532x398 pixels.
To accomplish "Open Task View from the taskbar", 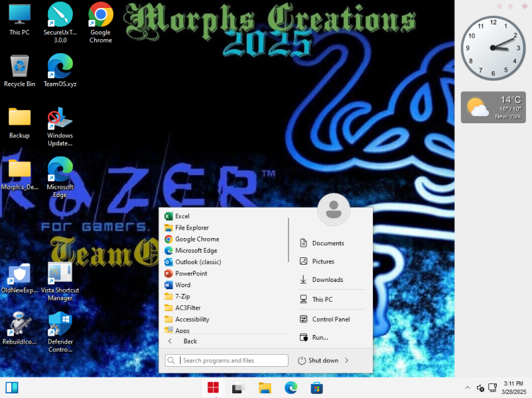I will coord(238,388).
